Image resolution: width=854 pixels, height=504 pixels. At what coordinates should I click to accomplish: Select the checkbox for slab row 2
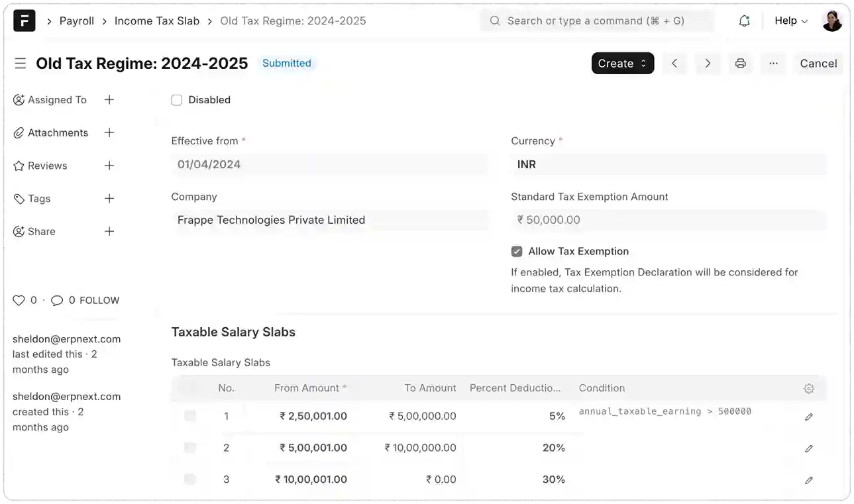pyautogui.click(x=190, y=447)
